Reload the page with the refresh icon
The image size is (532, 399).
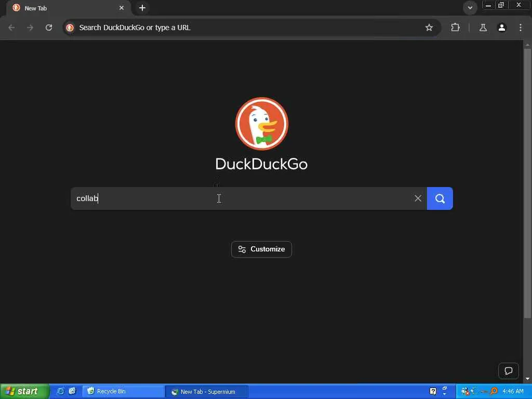(49, 28)
